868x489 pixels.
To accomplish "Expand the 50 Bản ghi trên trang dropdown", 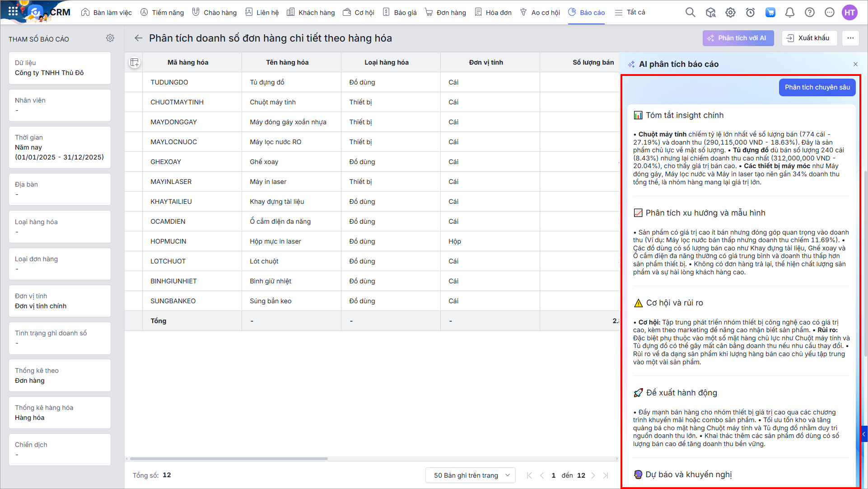I will point(471,475).
